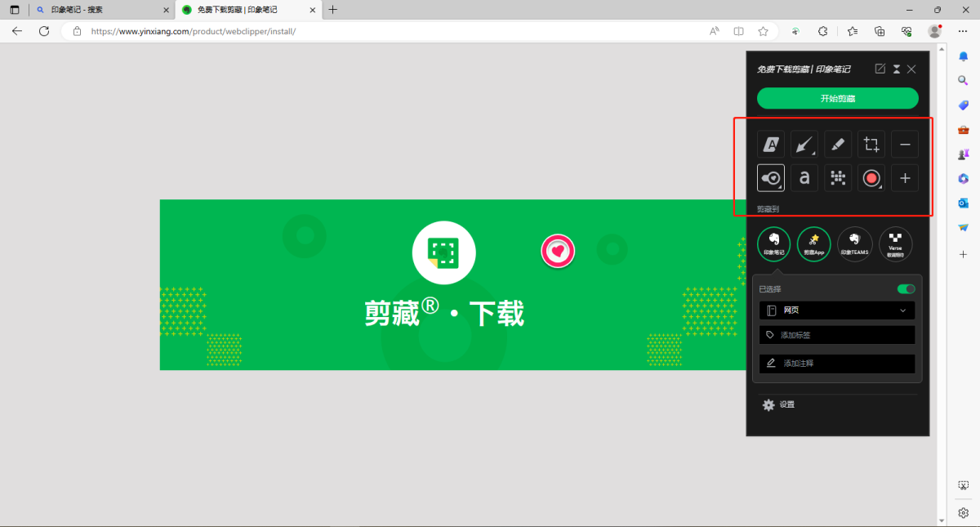Click the read aloud icon
980x527 pixels.
pos(715,31)
